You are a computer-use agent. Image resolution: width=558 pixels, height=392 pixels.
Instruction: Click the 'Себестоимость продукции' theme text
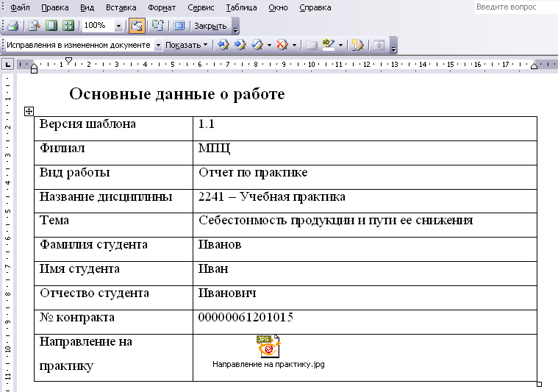tap(278, 221)
